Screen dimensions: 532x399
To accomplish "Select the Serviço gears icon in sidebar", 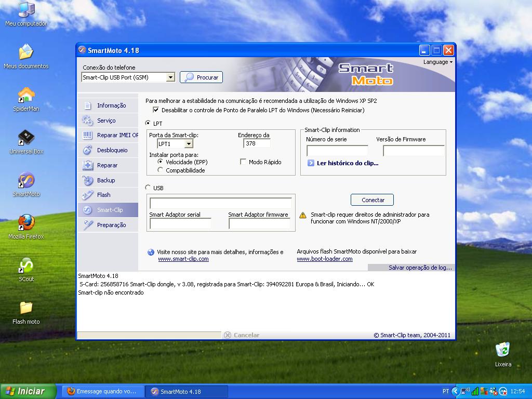I will (87, 121).
